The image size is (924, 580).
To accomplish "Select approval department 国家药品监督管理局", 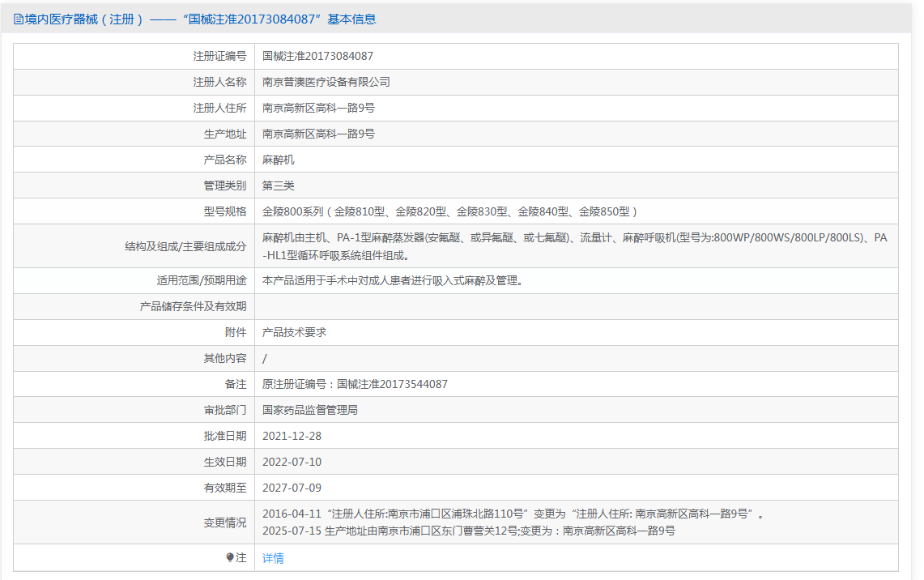I will click(x=310, y=410).
